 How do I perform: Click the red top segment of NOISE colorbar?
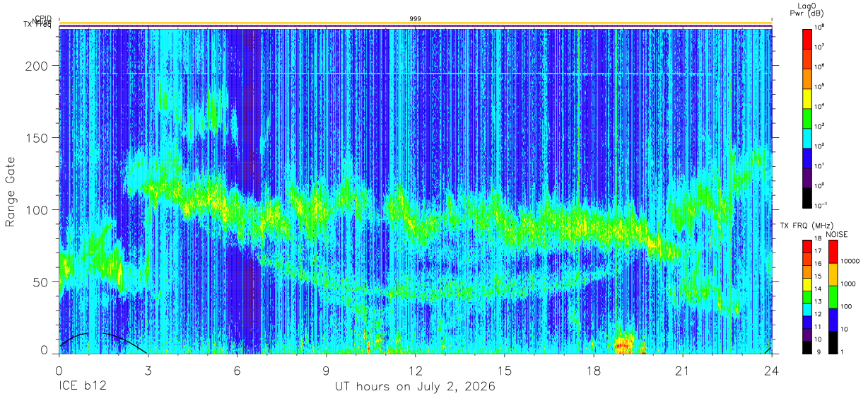point(833,252)
